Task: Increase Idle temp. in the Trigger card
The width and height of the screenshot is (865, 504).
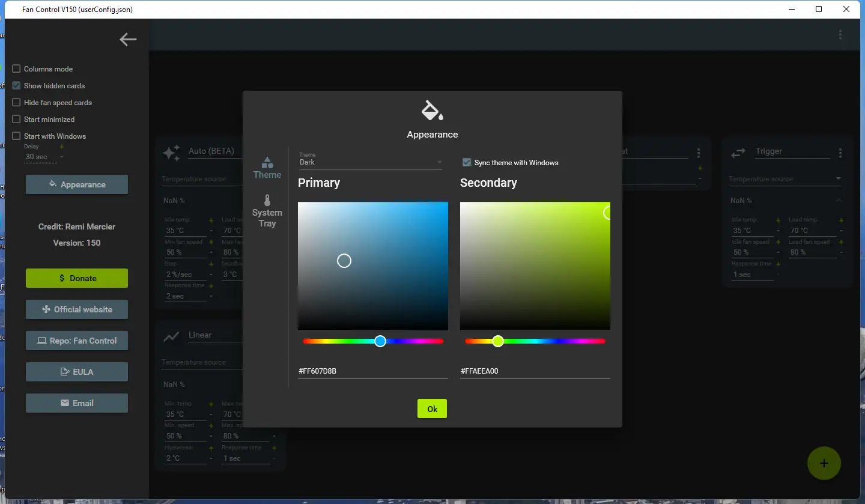Action: coord(778,220)
